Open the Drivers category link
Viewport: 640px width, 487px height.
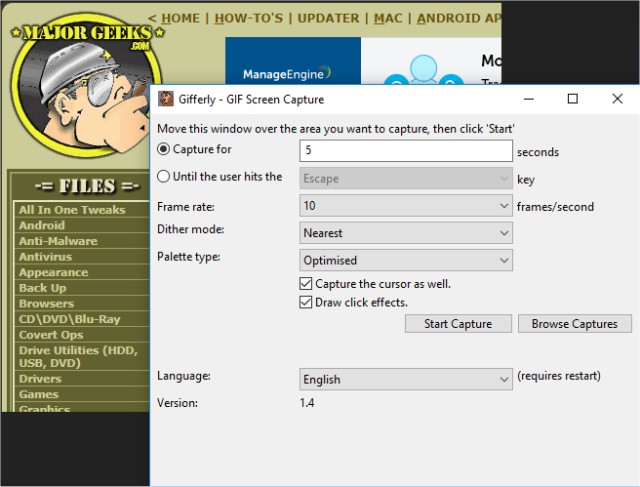pos(40,379)
